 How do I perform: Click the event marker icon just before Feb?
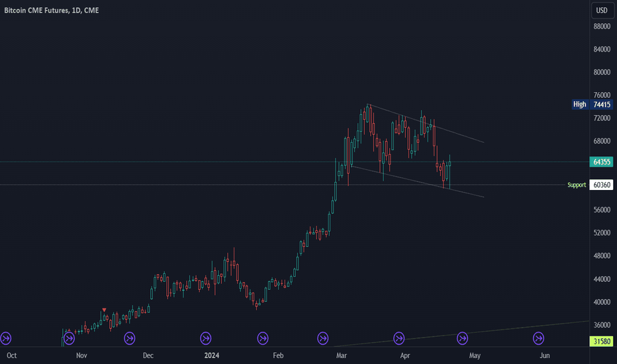(262, 338)
